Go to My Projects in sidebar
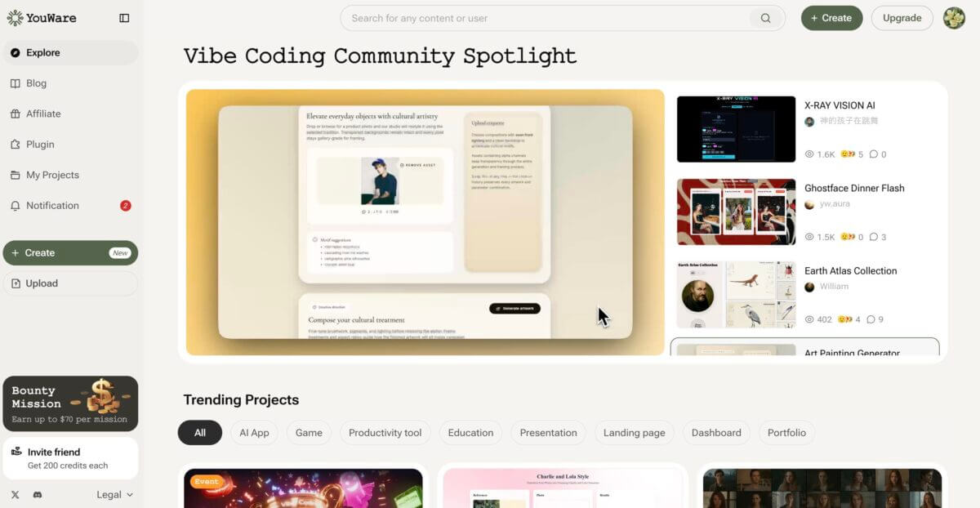 pos(52,175)
